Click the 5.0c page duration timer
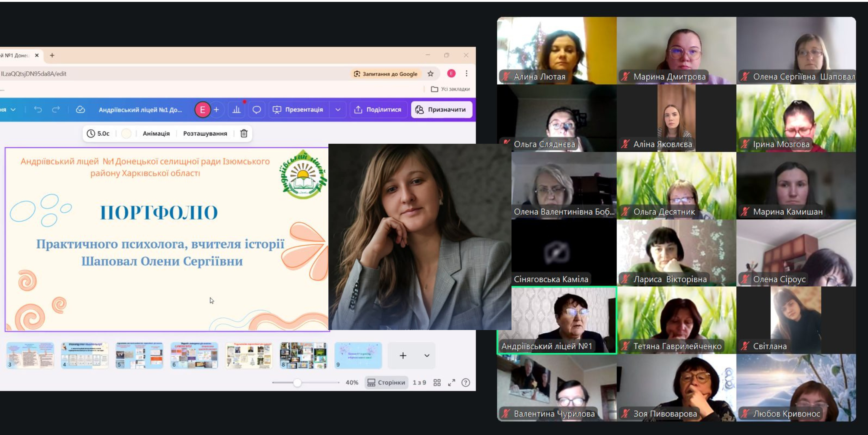868x435 pixels. click(98, 133)
